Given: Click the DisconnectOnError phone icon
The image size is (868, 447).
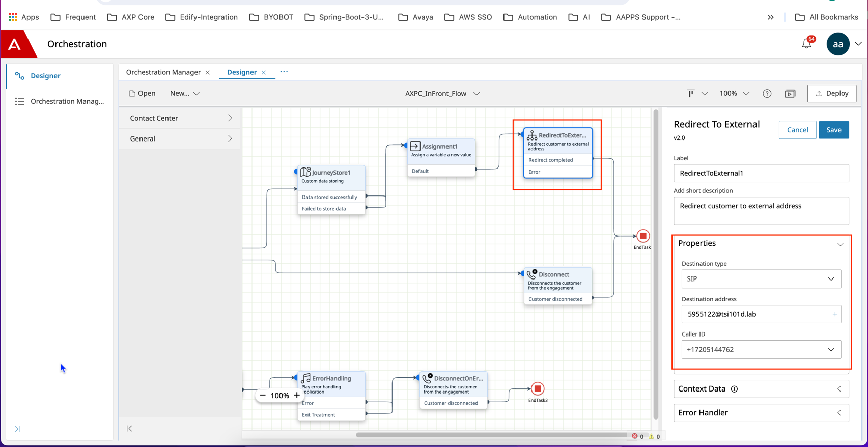Looking at the screenshot, I should [427, 378].
